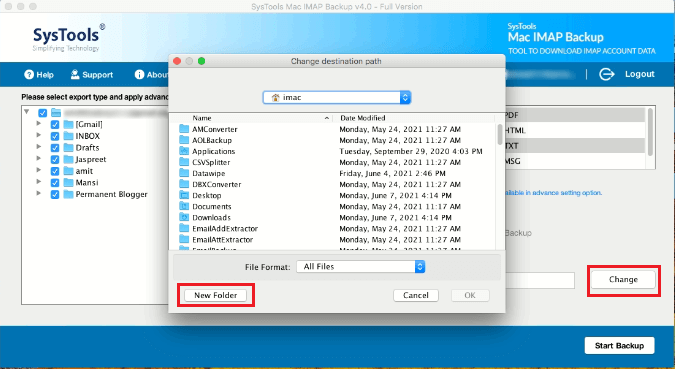Open the Support menu item
The image size is (675, 369).
pos(92,74)
